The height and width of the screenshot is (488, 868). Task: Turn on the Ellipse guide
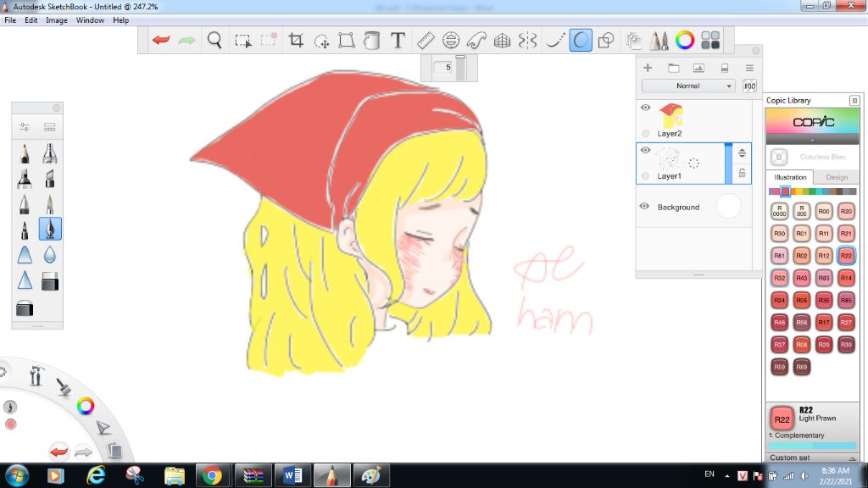451,40
